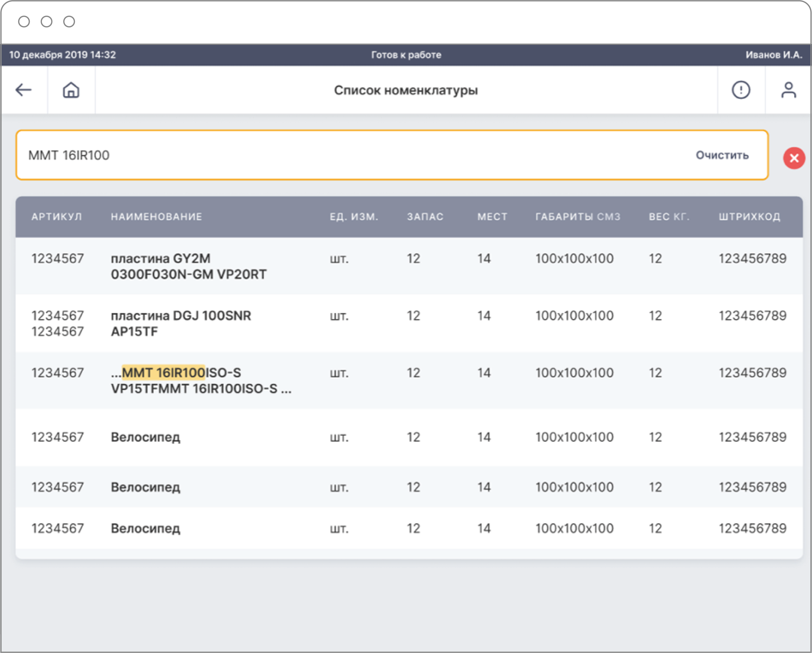Go to home screen via house icon
Screen dimensions: 812x653
[71, 90]
